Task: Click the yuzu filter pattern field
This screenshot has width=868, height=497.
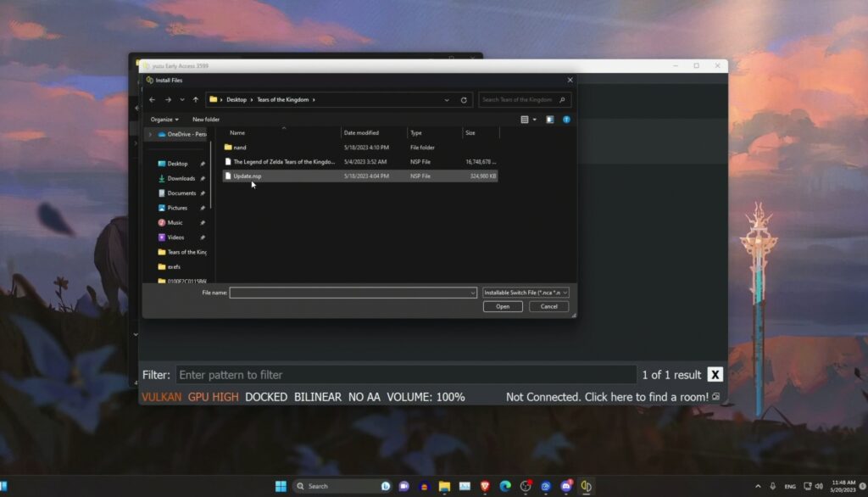Action: coord(406,375)
